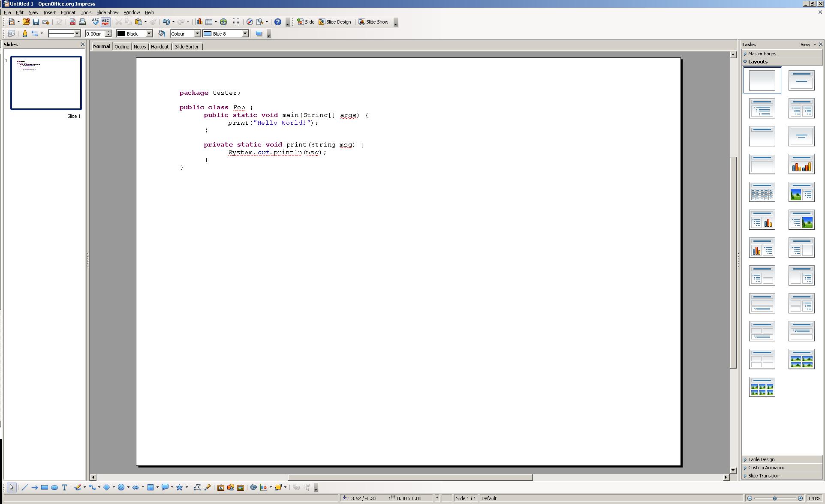
Task: Select the Ellipse drawing tool
Action: click(54, 487)
